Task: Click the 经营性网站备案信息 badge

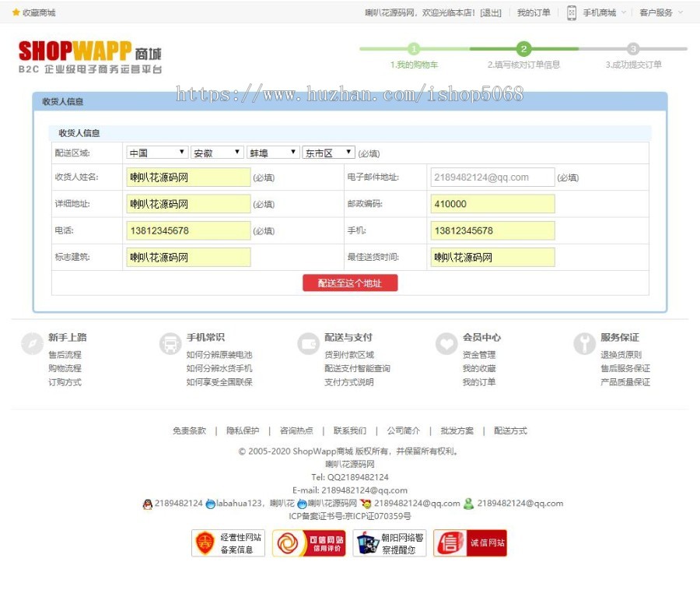Action: pyautogui.click(x=228, y=543)
